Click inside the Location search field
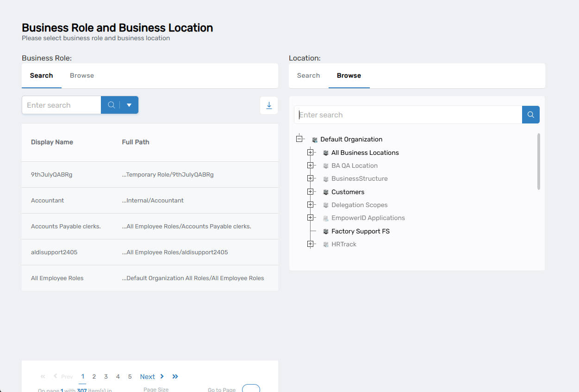Image resolution: width=579 pixels, height=392 pixels. 407,114
